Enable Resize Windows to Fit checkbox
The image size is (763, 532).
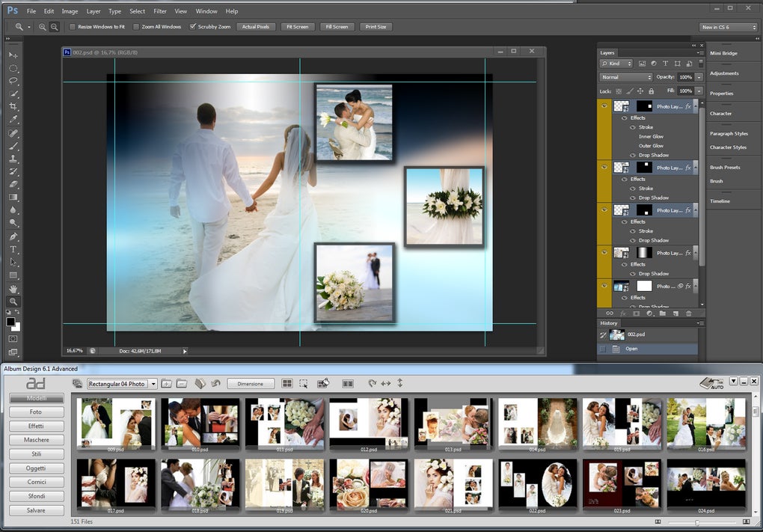[73, 27]
